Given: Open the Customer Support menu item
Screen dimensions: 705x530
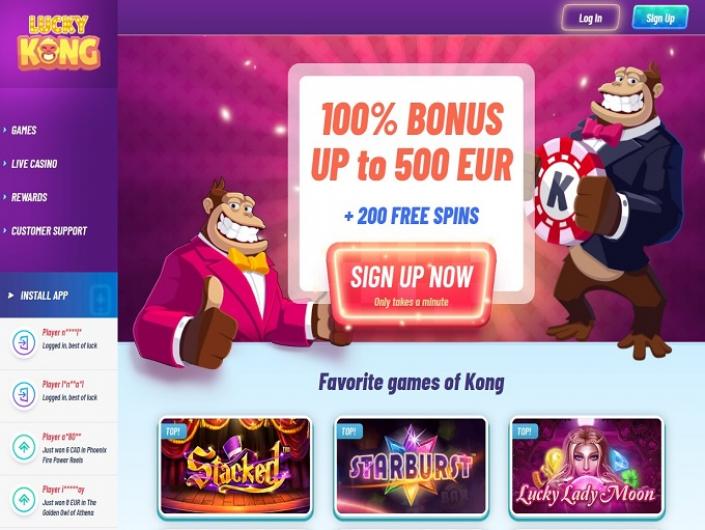Looking at the screenshot, I should [49, 231].
